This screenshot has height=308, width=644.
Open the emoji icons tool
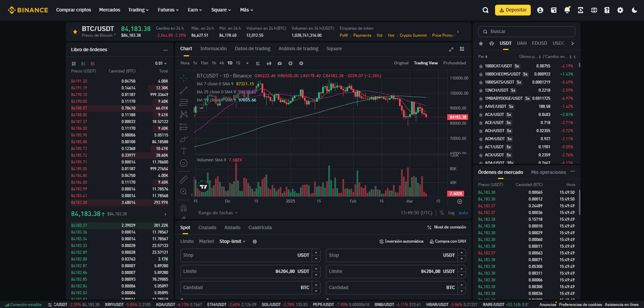pos(184,163)
